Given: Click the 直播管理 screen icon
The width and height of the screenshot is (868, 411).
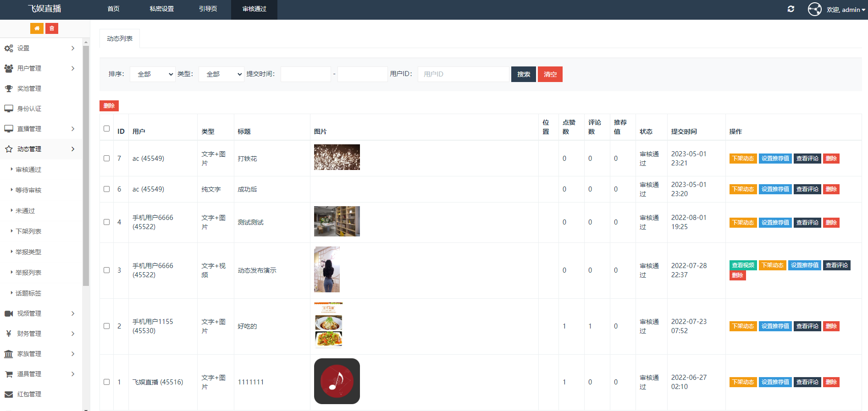Looking at the screenshot, I should click(9, 129).
